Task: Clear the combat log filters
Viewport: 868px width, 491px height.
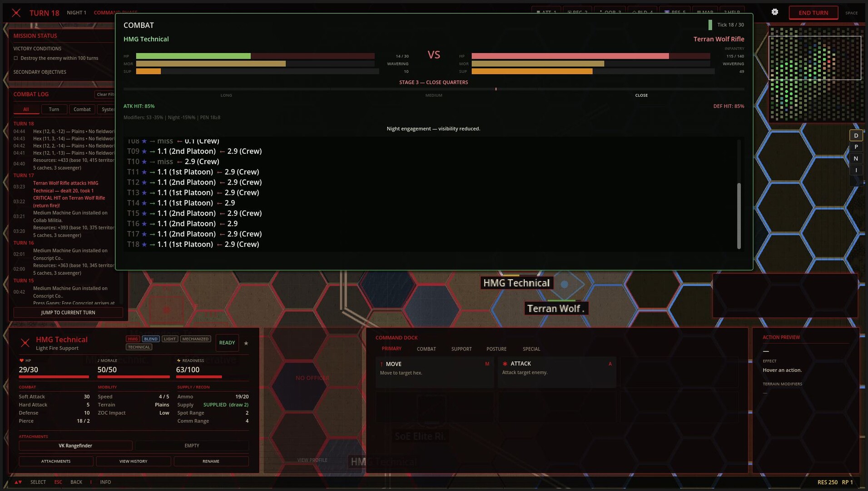Action: pos(105,95)
